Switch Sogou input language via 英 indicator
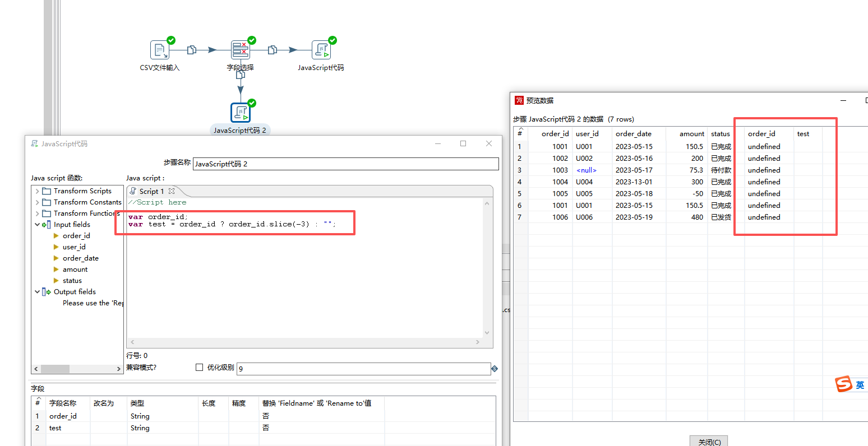Viewport: 868px width, 446px height. [860, 385]
